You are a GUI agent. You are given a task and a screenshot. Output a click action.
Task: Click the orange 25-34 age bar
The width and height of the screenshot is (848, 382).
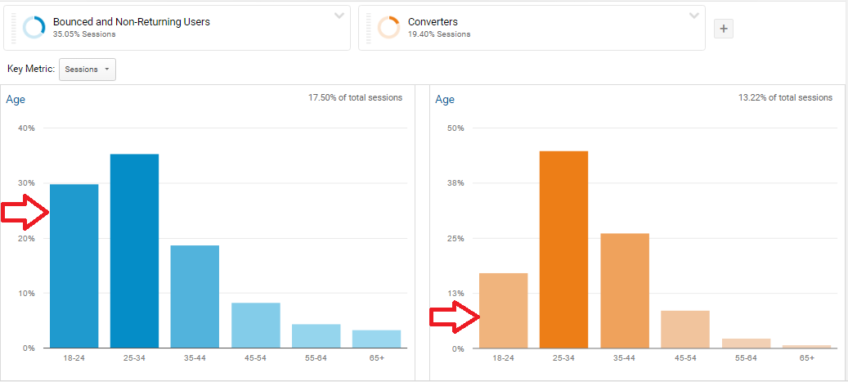point(564,249)
